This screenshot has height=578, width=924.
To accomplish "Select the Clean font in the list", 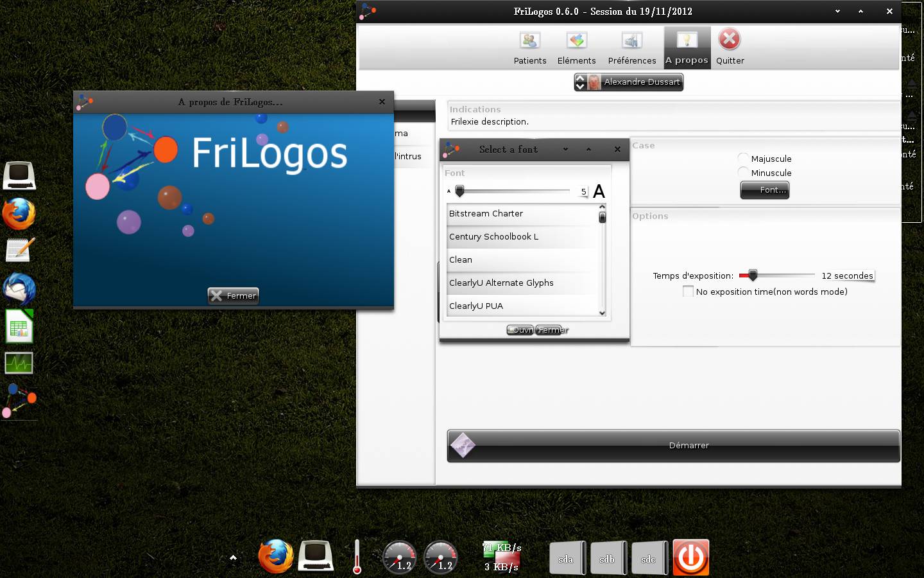I will click(x=522, y=260).
